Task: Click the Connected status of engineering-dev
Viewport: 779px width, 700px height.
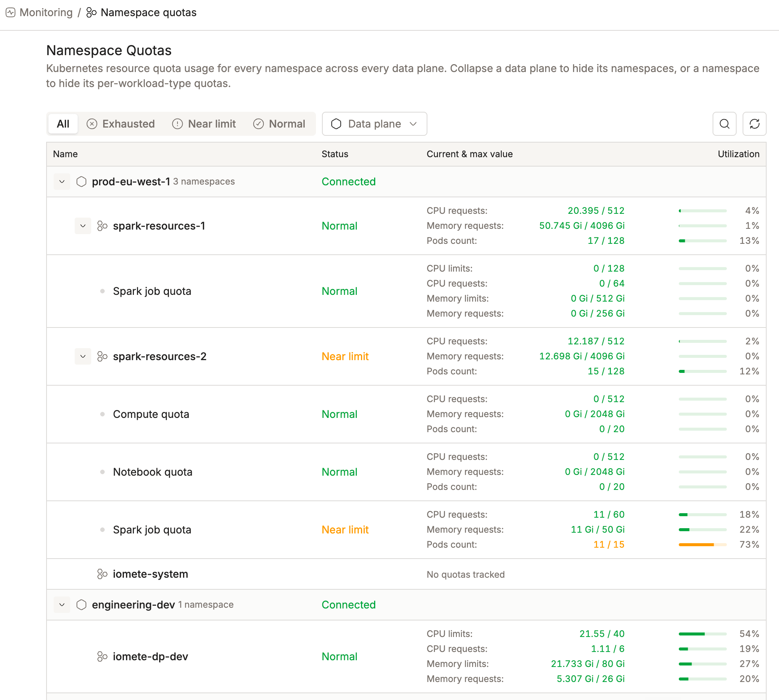Action: coord(349,605)
